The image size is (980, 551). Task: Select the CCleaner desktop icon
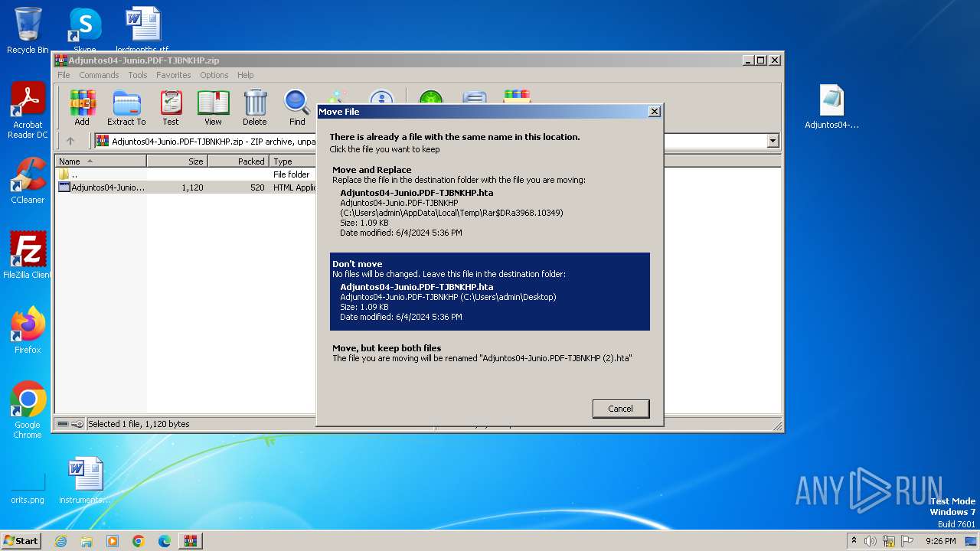[x=28, y=181]
